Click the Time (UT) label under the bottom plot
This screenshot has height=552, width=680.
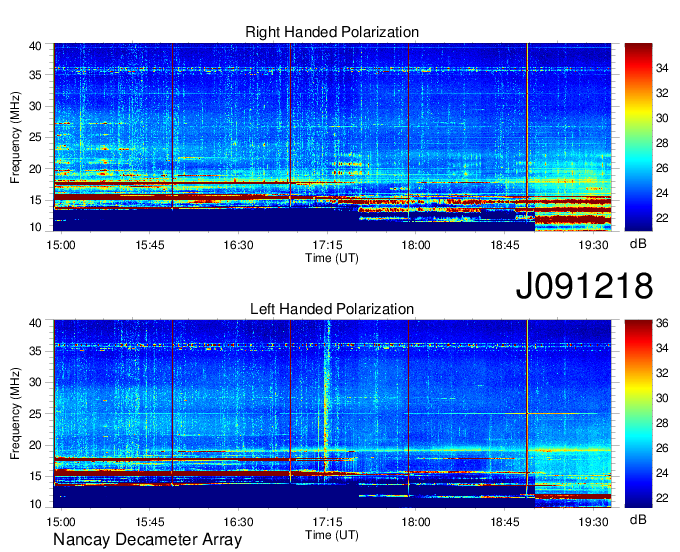tap(332, 535)
